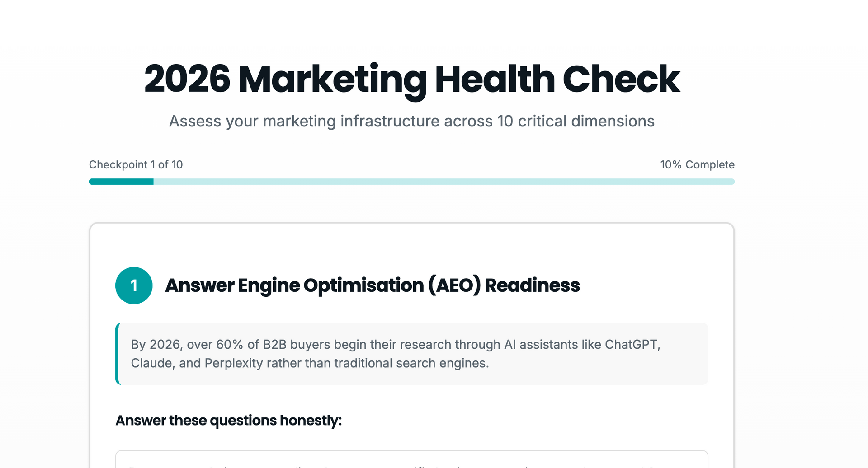The image size is (868, 468).
Task: Click the "10% Complete" indicator
Action: coord(697,164)
